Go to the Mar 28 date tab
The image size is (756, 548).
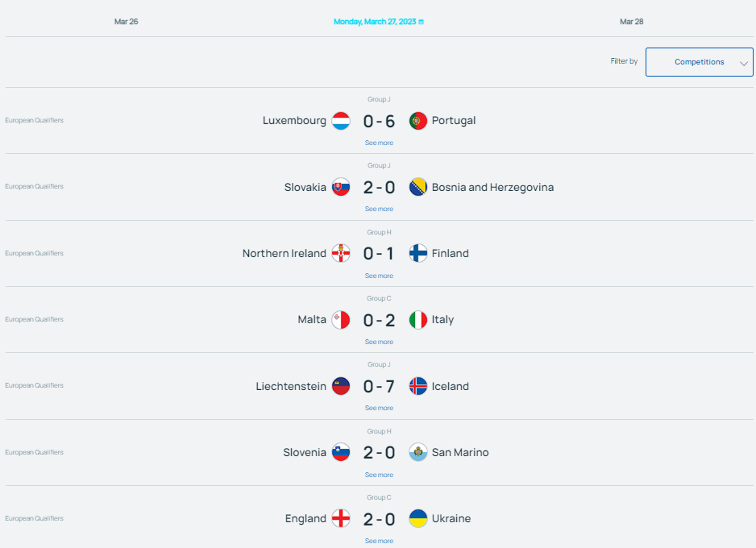click(632, 22)
